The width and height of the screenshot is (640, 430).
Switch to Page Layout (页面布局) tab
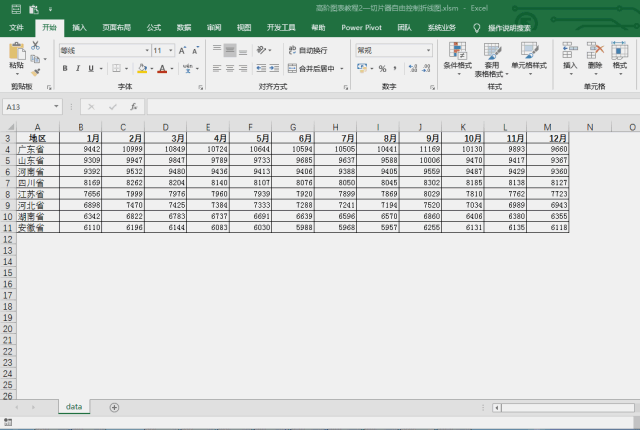click(x=116, y=27)
